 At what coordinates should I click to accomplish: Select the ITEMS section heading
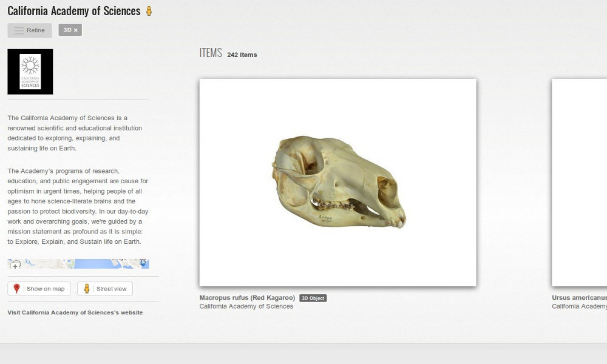[x=210, y=53]
